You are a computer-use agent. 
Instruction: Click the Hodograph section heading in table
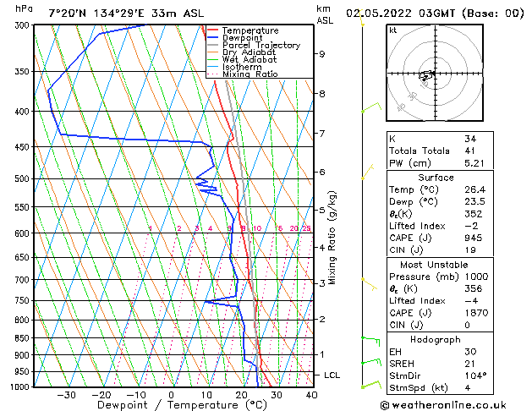coord(436,340)
